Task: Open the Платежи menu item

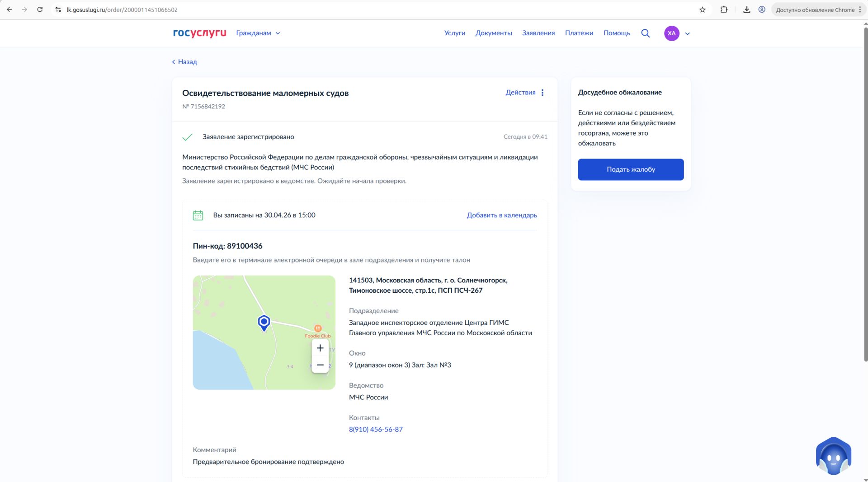Action: [579, 33]
